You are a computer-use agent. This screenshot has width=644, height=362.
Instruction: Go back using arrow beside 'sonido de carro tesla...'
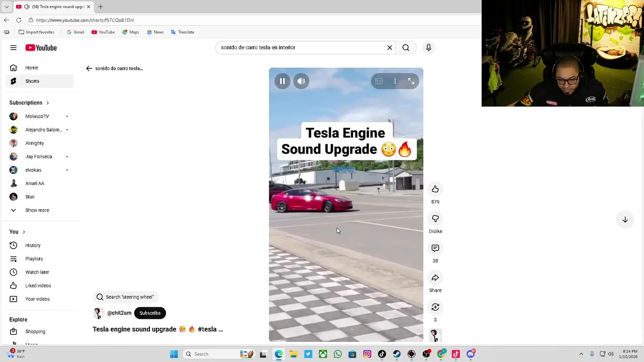(x=89, y=68)
